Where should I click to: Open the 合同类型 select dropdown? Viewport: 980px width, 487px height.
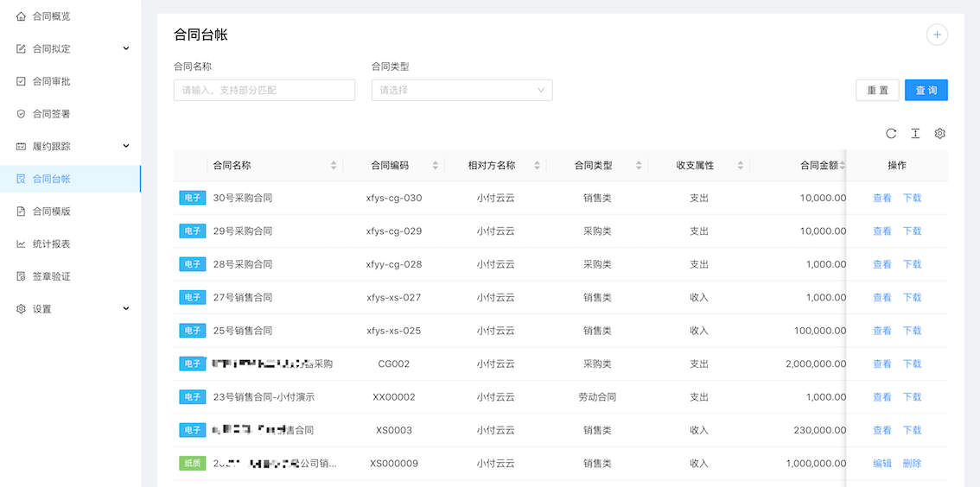coord(461,90)
